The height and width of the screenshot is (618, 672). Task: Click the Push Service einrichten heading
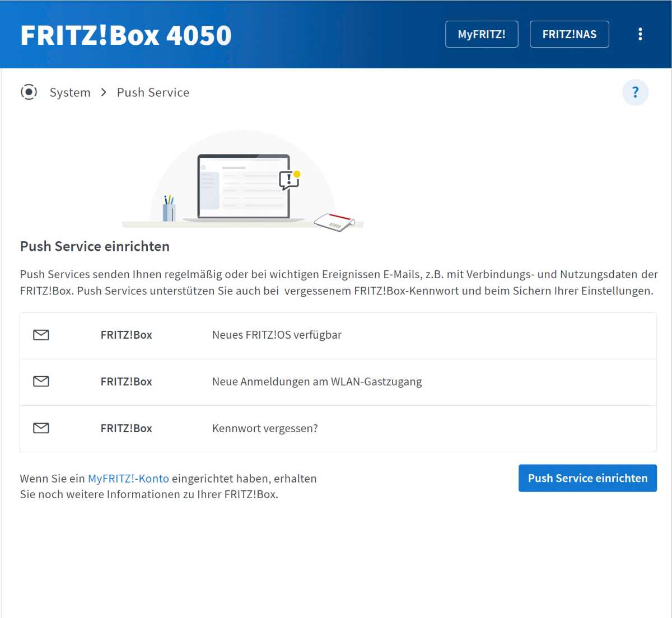(x=95, y=246)
